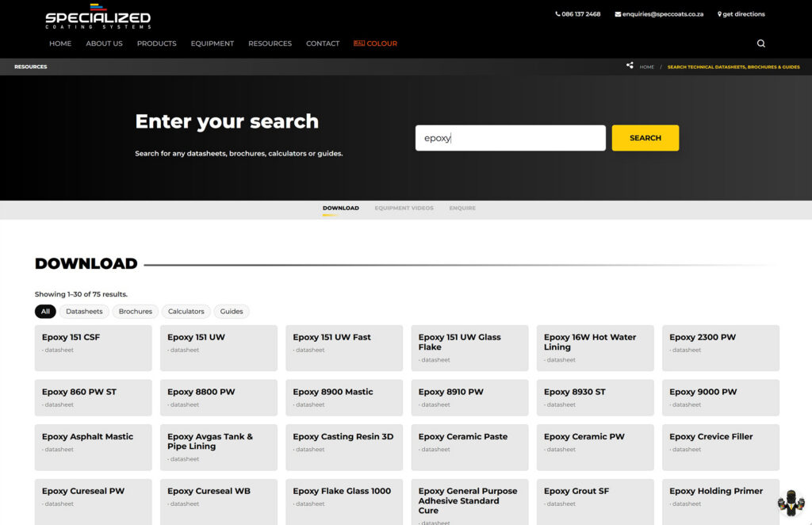The height and width of the screenshot is (525, 812).
Task: Open the COLOUR menu item
Action: point(375,44)
